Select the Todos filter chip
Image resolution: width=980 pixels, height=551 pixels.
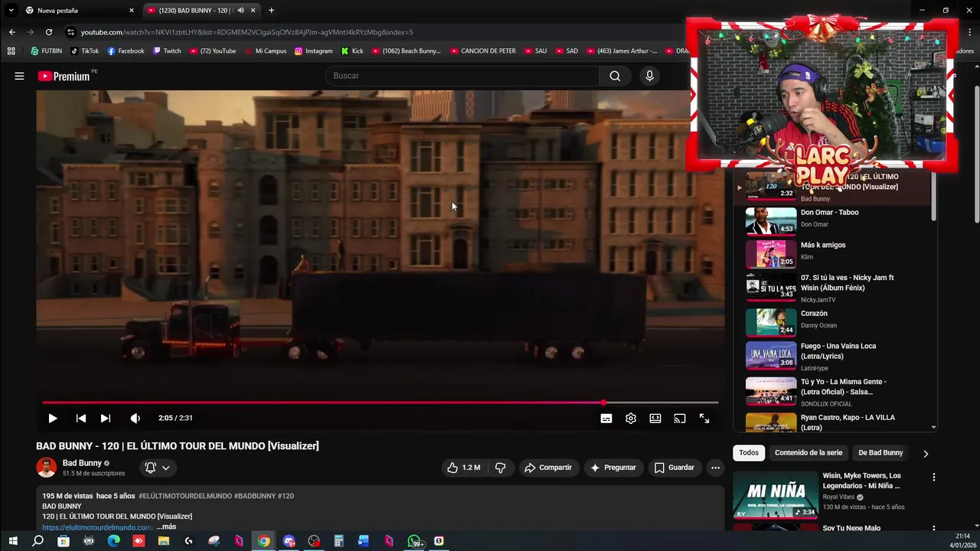click(x=749, y=453)
